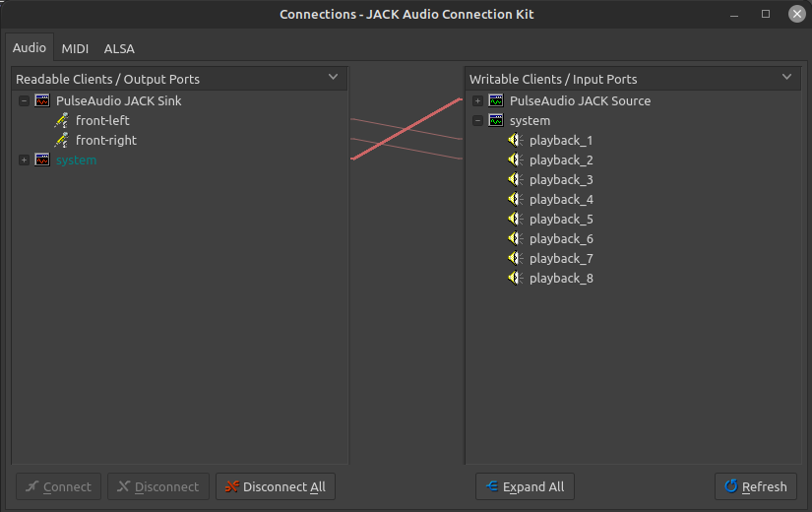This screenshot has height=512, width=812.
Task: Click the playback_8 speaker icon
Action: (515, 278)
